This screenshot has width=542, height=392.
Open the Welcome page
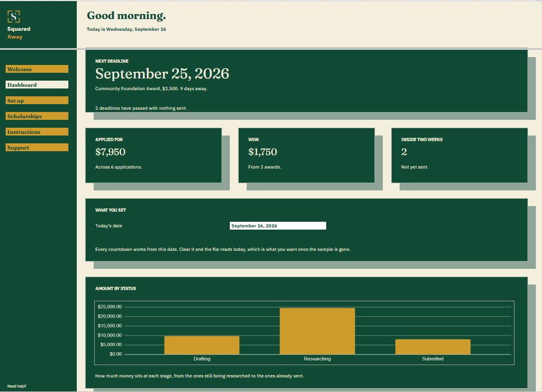coord(37,69)
